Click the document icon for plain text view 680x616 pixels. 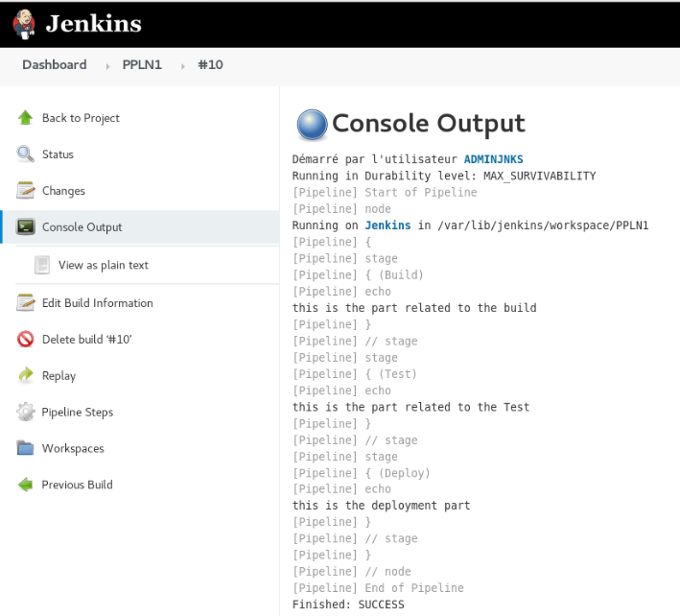[42, 265]
